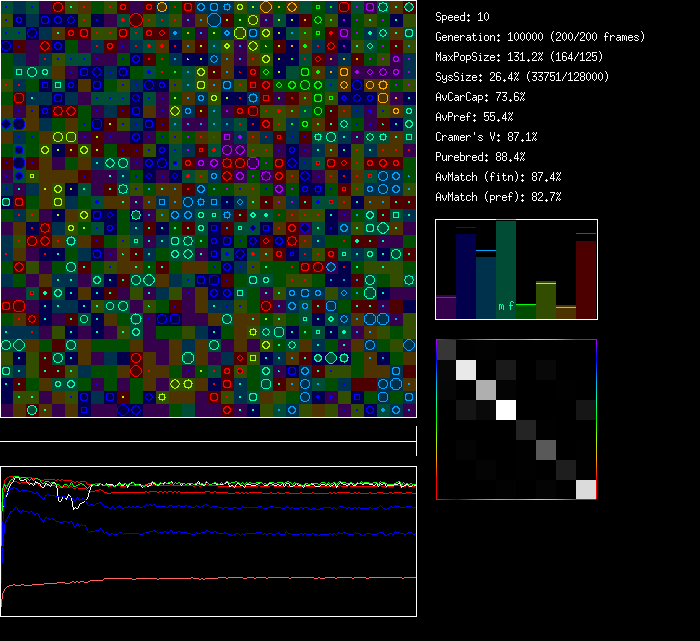Click the SysSize 26.4% statistic
This screenshot has width=700, height=641.
520,77
